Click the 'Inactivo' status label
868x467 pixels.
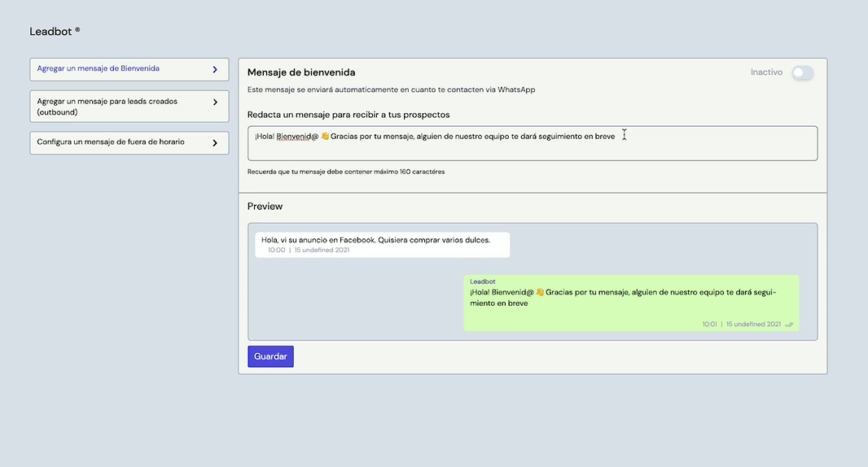[766, 72]
